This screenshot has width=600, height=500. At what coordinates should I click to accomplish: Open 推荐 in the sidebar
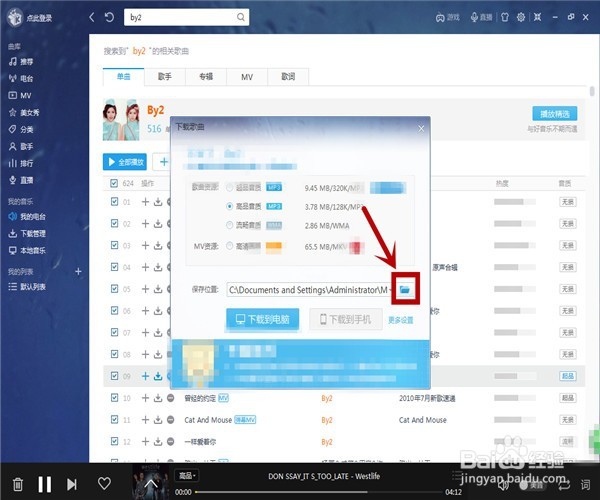click(21, 62)
